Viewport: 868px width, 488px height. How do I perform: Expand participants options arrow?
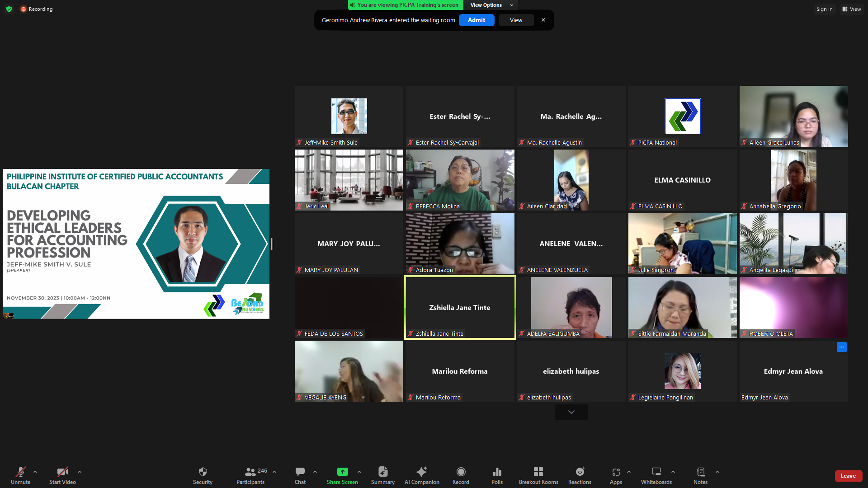coord(274,472)
